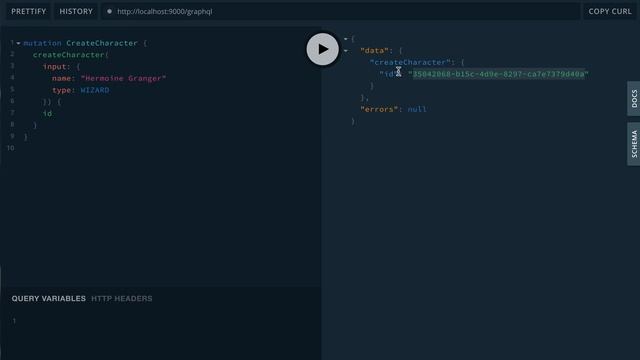Run the mutation with the play button
Viewport: 640px width, 360px height.
coord(322,49)
